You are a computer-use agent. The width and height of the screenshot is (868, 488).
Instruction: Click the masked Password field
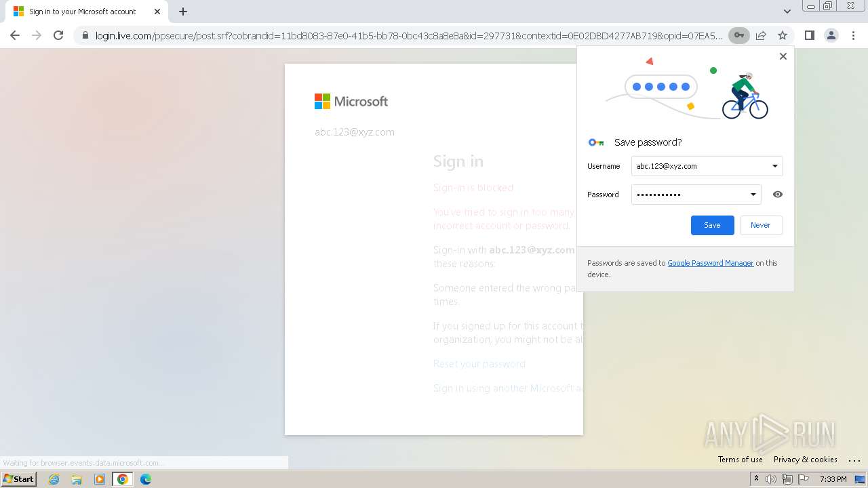point(696,195)
